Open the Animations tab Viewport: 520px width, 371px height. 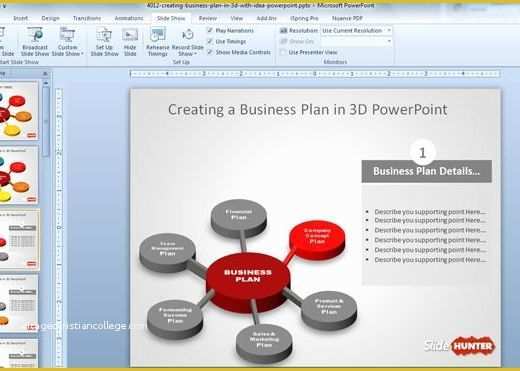tap(129, 18)
